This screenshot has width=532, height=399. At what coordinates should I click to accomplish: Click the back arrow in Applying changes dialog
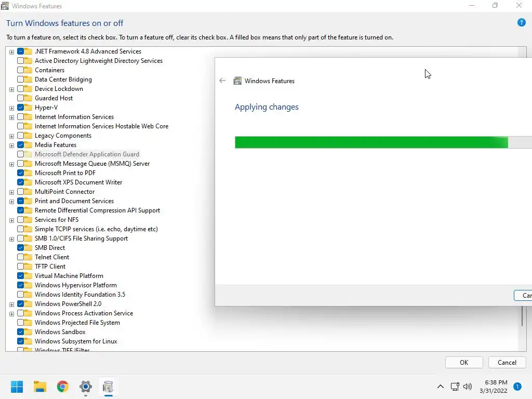coord(222,81)
